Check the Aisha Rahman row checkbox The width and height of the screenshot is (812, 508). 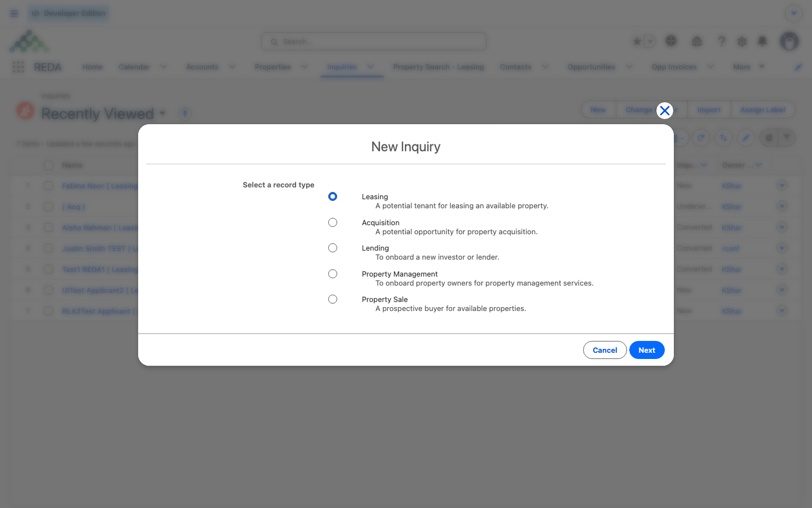(48, 227)
